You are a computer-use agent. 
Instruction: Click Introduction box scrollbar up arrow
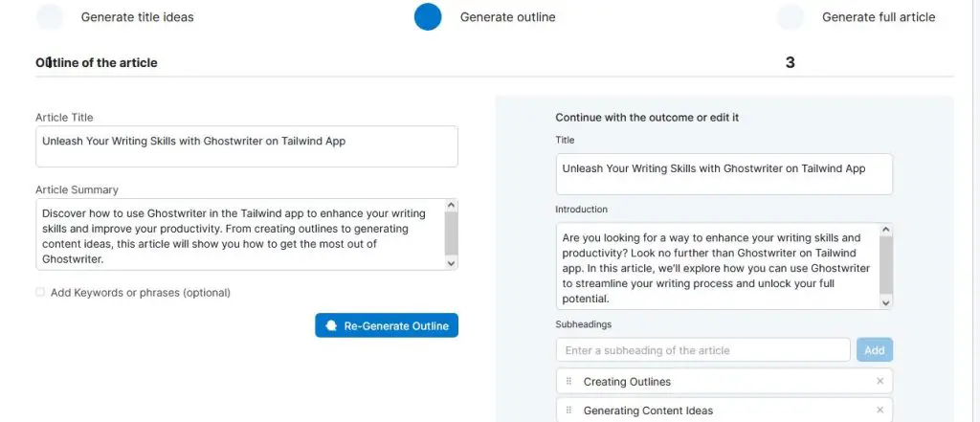[885, 230]
